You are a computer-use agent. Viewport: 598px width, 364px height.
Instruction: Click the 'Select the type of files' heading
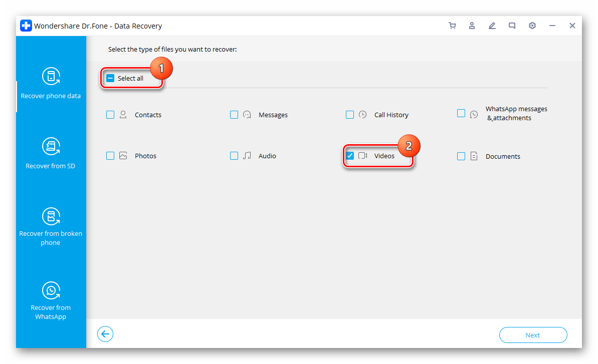172,49
